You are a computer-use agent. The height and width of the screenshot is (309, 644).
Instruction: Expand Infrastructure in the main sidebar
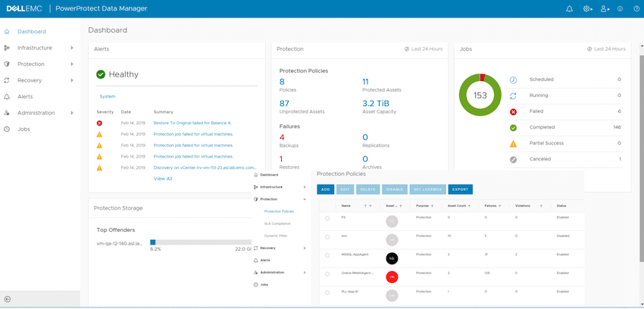pyautogui.click(x=71, y=48)
